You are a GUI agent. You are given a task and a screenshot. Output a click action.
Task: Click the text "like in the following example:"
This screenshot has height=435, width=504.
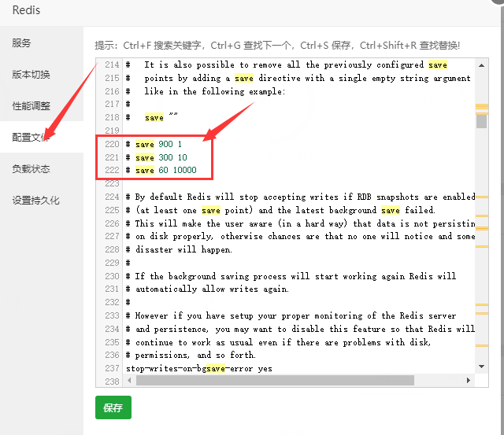214,91
